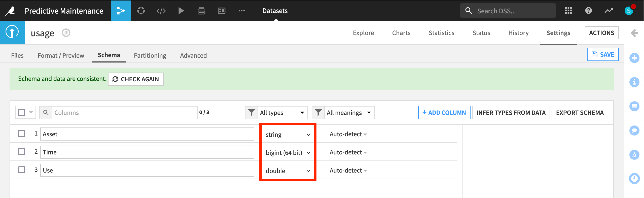Screen dimensions: 644x198
Task: Check the Time column checkbox
Action: pyautogui.click(x=22, y=152)
